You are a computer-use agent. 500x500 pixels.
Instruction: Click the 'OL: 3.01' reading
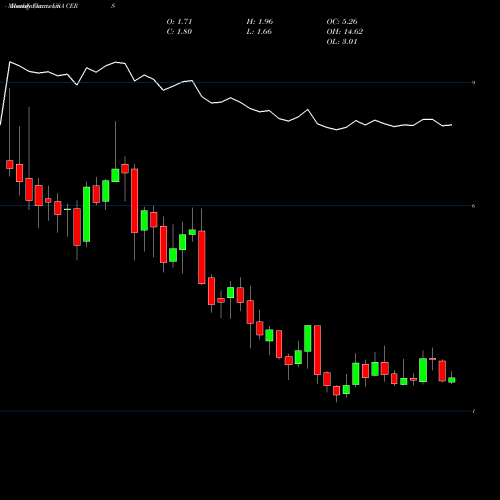tap(342, 42)
